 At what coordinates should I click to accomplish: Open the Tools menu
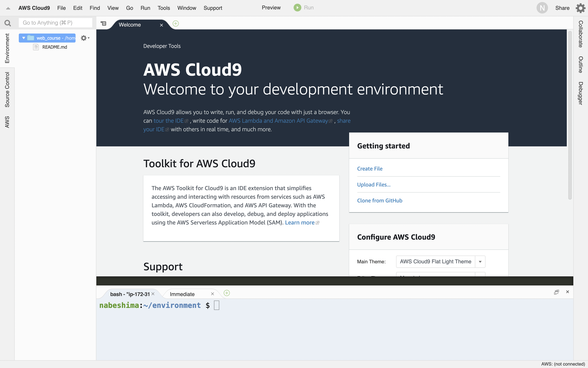point(164,8)
